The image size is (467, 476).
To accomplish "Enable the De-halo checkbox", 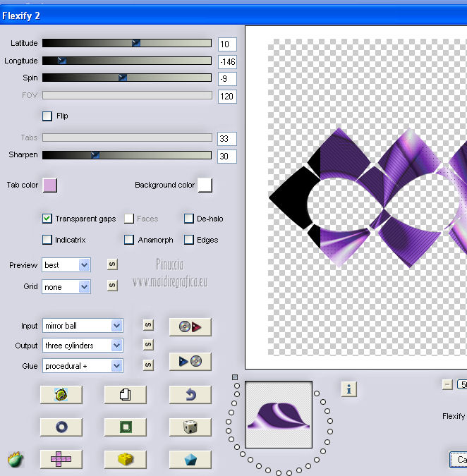I will click(x=189, y=219).
